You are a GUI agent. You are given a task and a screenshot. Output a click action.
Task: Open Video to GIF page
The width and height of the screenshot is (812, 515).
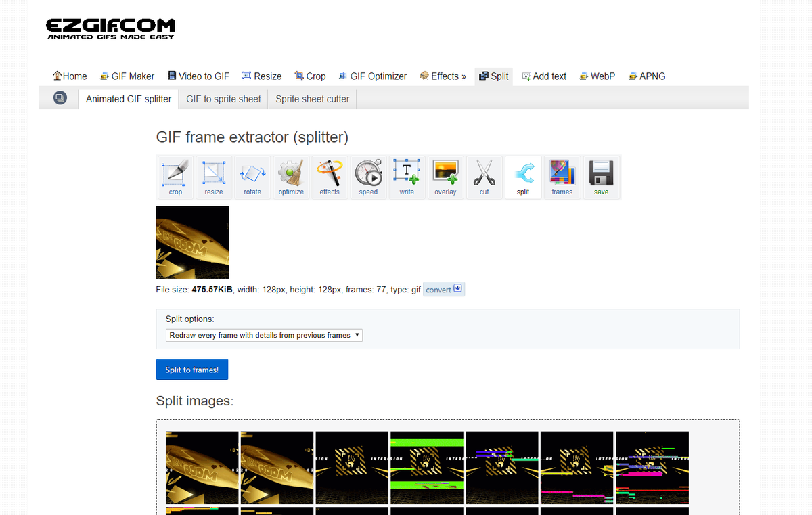[x=198, y=76]
